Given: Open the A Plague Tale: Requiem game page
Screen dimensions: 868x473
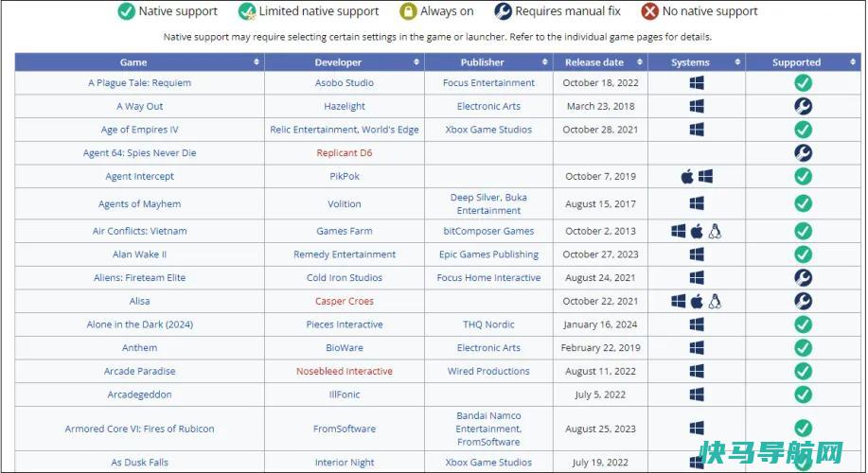Looking at the screenshot, I should (139, 83).
